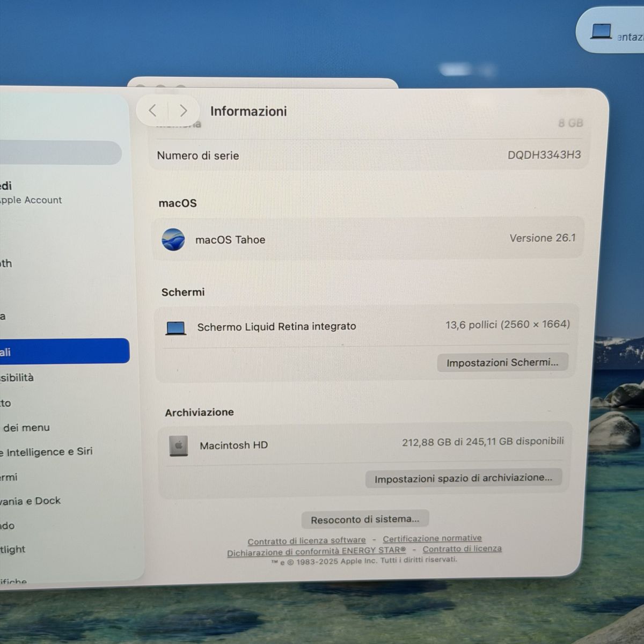Click the laptop icon beside Schermo Liquid Retina

tap(176, 327)
